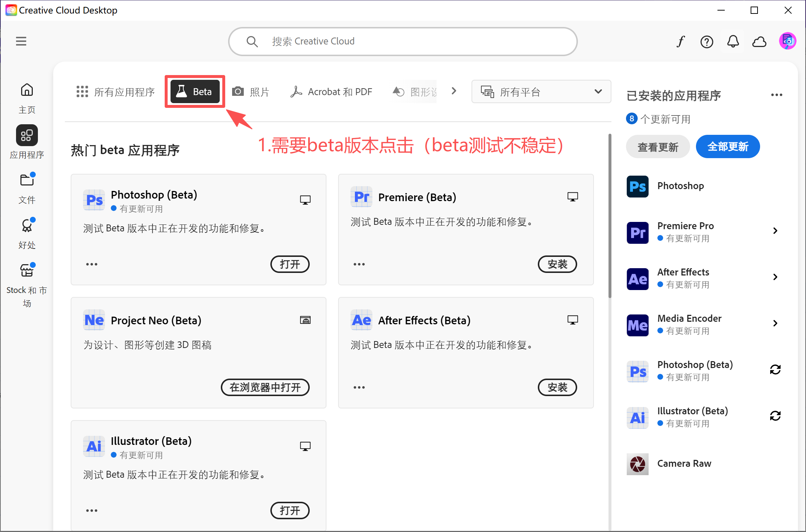This screenshot has width=806, height=532.
Task: Expand Premiere Pro update chevron
Action: (x=775, y=231)
